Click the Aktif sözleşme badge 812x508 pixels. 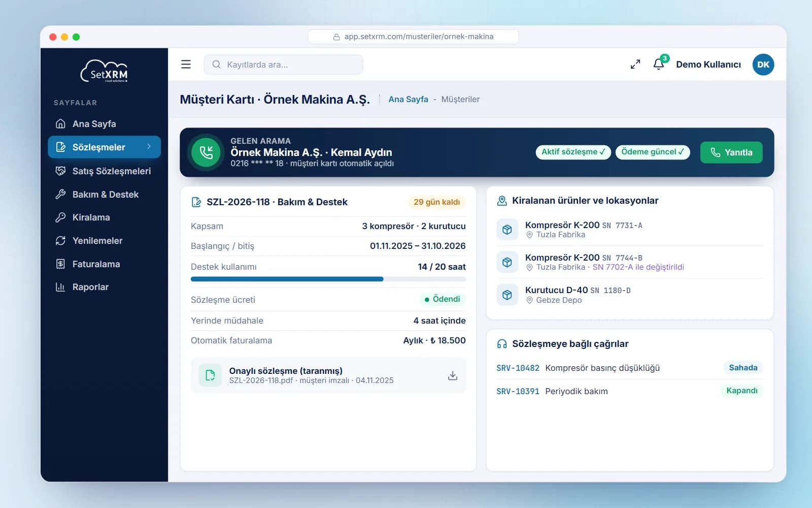point(573,152)
